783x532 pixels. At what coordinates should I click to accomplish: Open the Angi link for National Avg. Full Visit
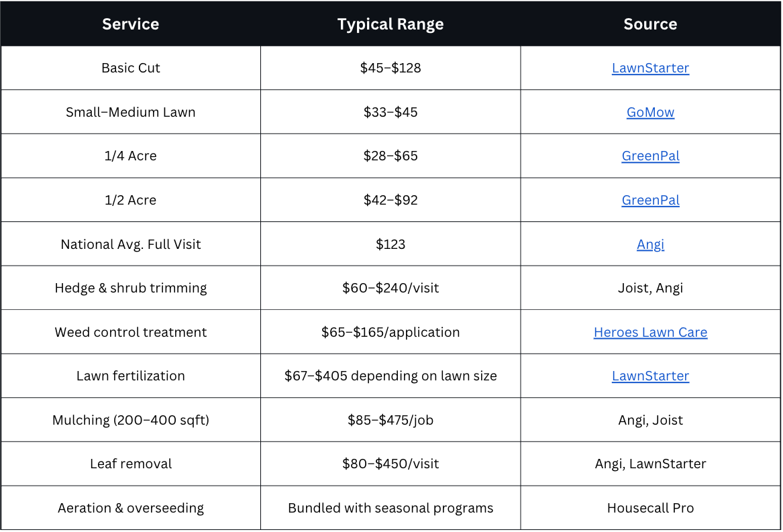click(x=650, y=244)
